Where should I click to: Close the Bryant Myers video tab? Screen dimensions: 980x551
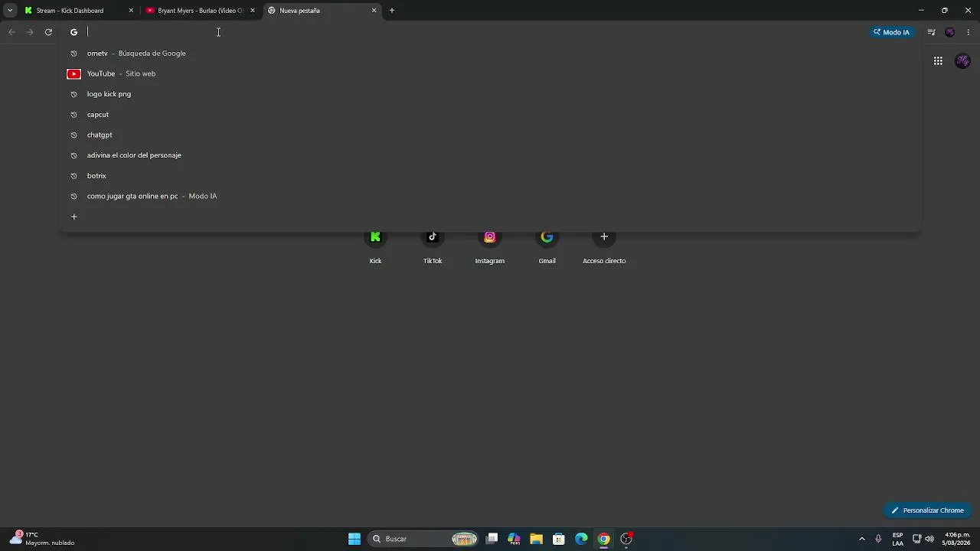(x=253, y=11)
